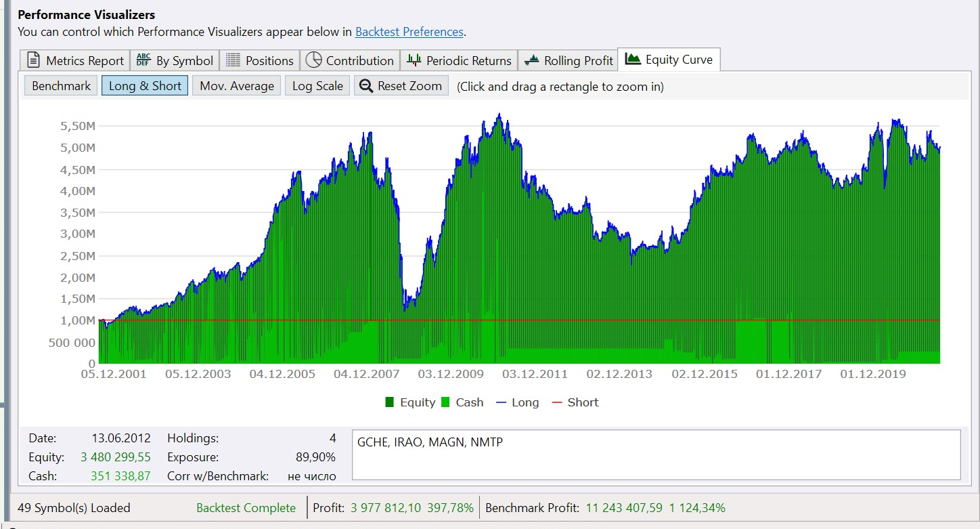
Task: Click the Corr w/Benchmark value не число
Action: [x=312, y=476]
